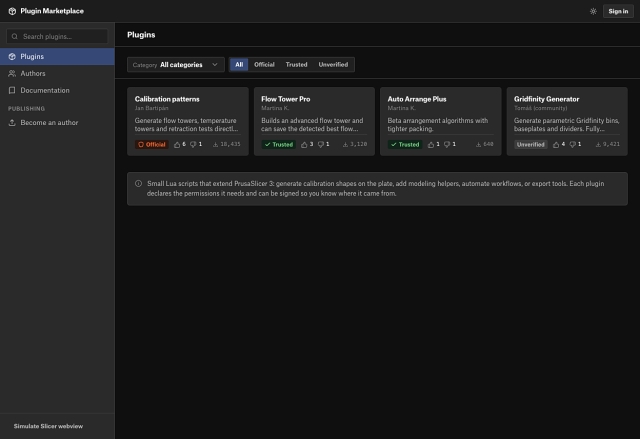This screenshot has height=439, width=640.
Task: Click description 'Beta arrangement algorithms with tighter packing.'
Action: (438, 124)
